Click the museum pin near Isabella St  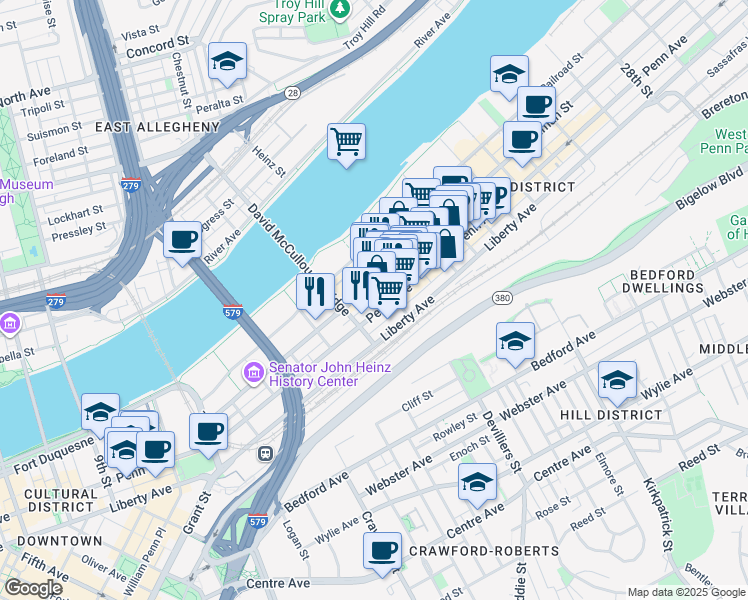click(10, 324)
